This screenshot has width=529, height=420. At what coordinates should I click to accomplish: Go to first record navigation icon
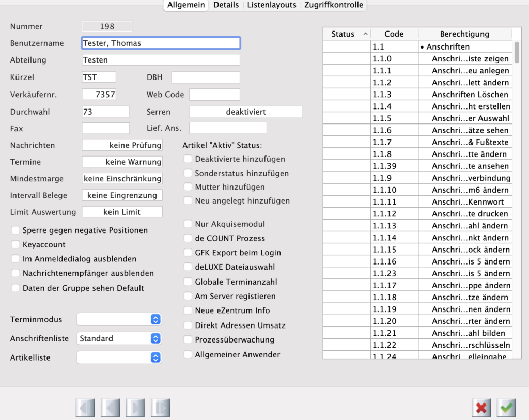[x=85, y=408]
